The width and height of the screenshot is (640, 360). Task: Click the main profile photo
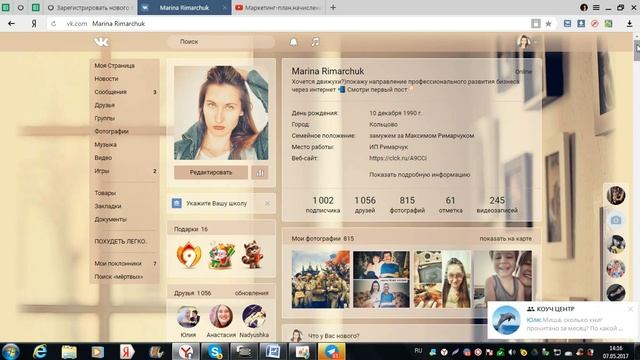click(221, 113)
